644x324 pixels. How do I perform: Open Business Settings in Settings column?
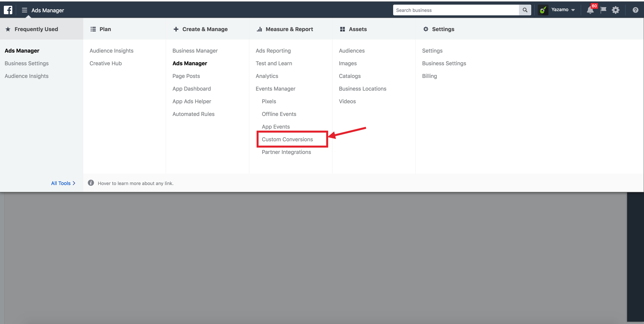click(x=444, y=63)
